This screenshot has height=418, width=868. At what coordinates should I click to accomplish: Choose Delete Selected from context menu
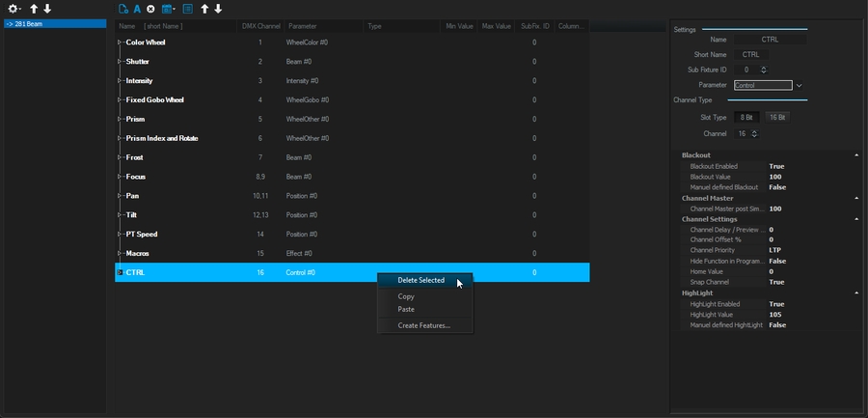[421, 280]
